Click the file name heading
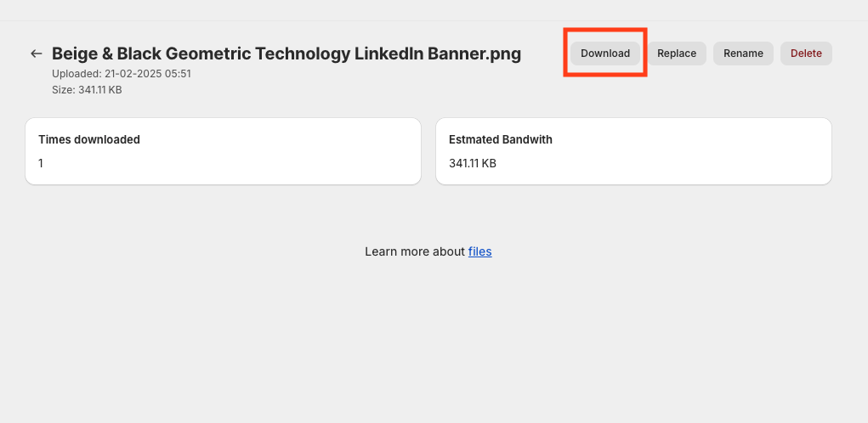This screenshot has height=423, width=868. (x=286, y=54)
